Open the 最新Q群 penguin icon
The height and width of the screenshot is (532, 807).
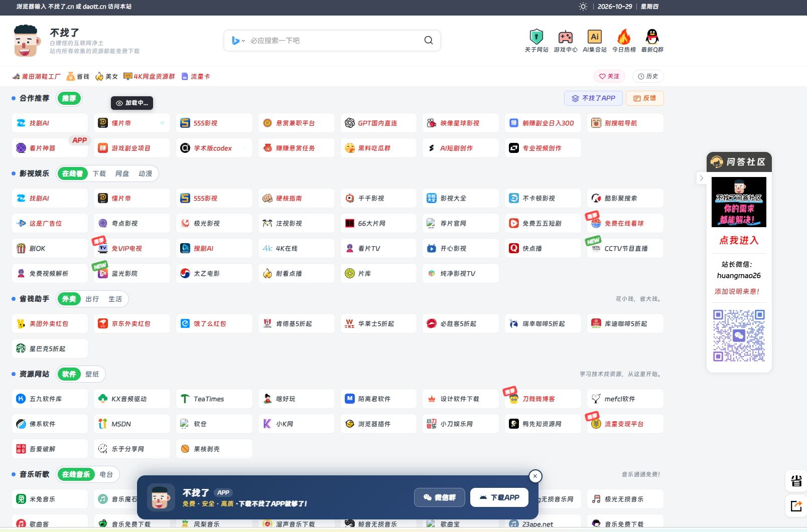(x=652, y=37)
